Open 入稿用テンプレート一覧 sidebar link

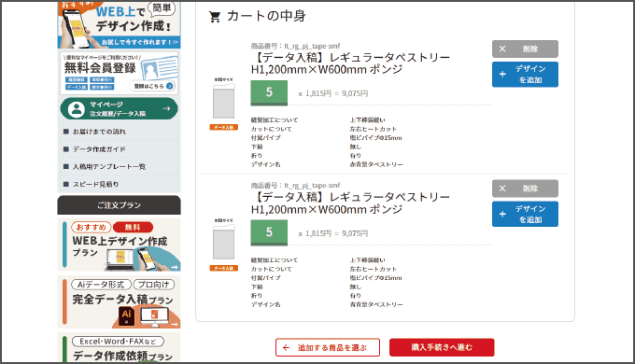point(120,166)
